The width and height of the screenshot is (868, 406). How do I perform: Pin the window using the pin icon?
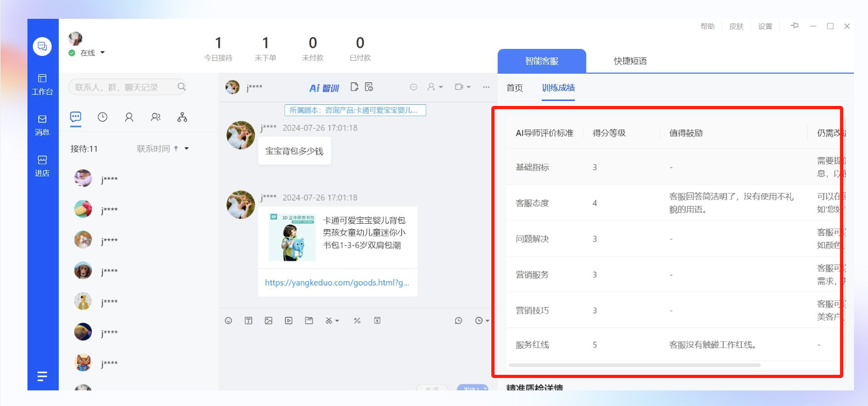coord(795,26)
